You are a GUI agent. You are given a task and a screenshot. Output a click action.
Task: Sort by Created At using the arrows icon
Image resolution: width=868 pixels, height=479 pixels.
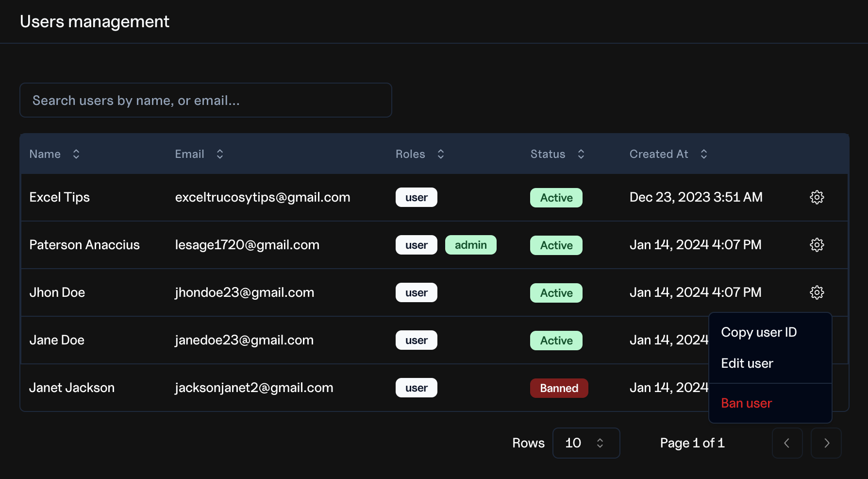coord(704,154)
